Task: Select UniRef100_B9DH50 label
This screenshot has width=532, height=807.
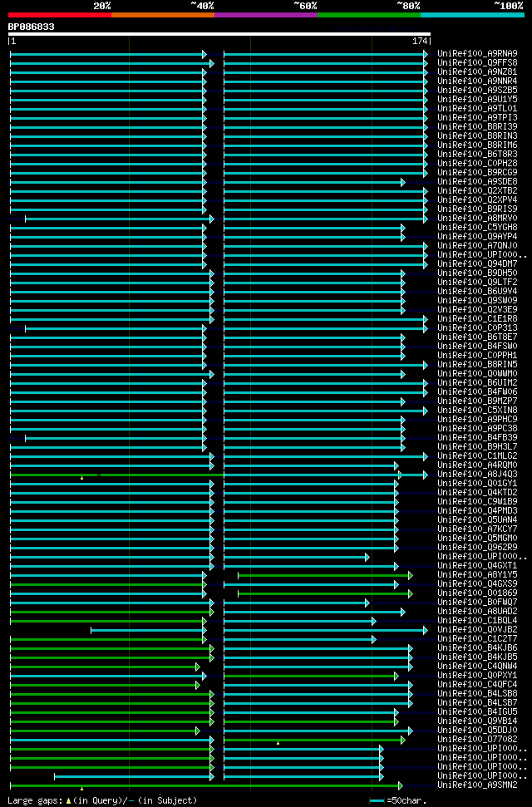Action: click(x=477, y=273)
